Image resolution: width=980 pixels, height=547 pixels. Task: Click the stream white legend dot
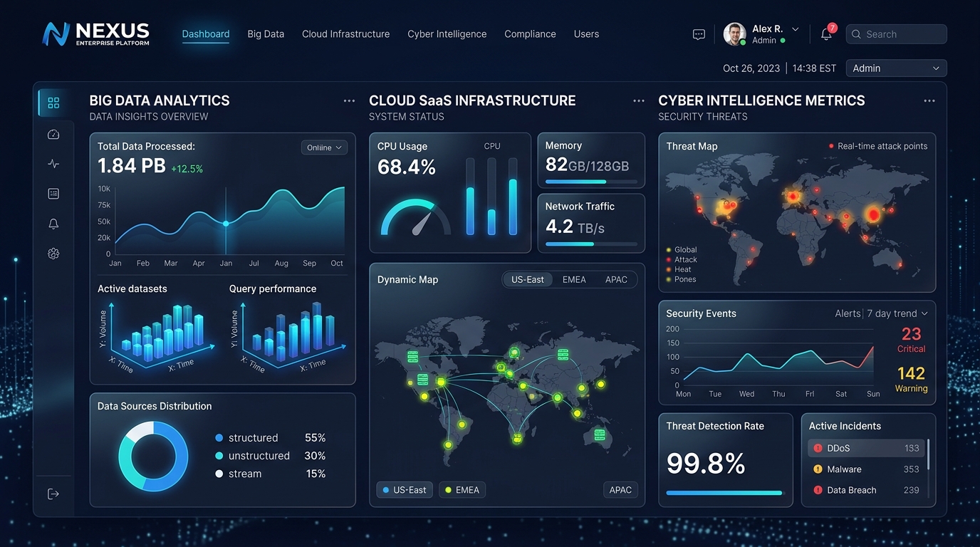click(219, 474)
